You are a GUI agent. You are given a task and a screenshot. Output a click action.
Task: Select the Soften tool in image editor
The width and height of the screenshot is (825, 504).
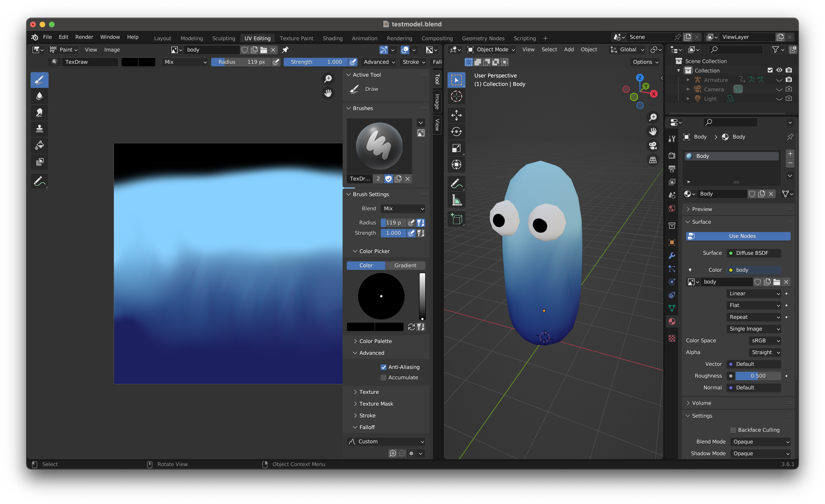click(40, 96)
